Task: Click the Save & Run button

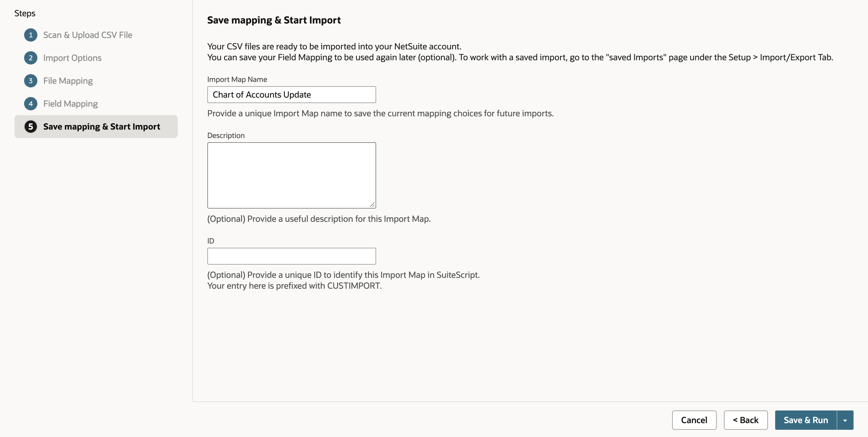Action: tap(806, 420)
